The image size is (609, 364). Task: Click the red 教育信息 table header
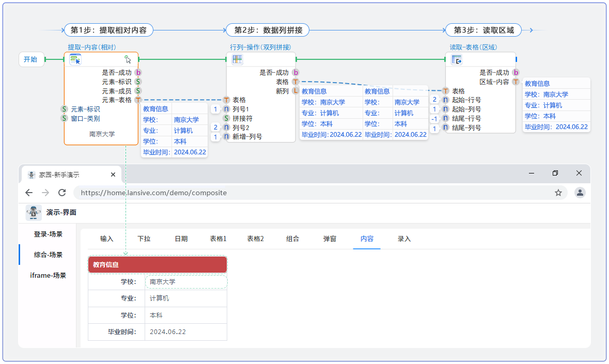click(x=158, y=264)
